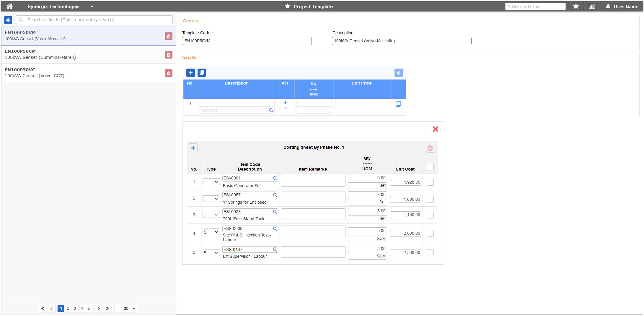This screenshot has height=316, width=644.
Task: Select checkbox for 700L Free Stand Tank row
Action: point(430,215)
